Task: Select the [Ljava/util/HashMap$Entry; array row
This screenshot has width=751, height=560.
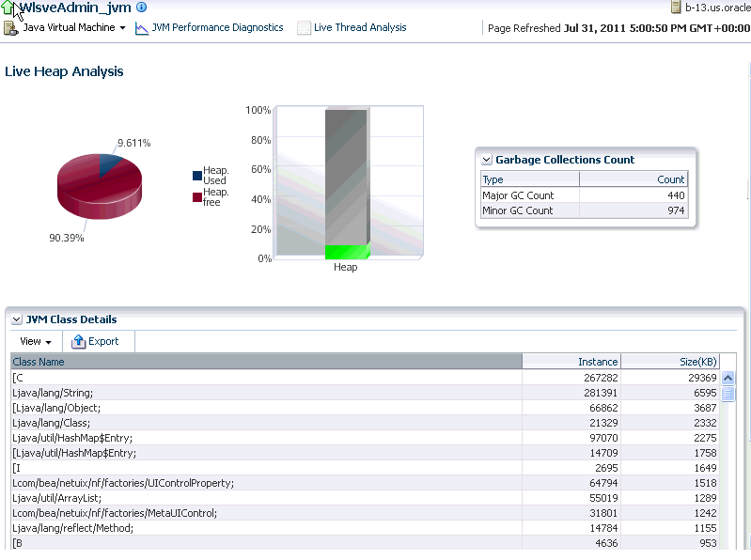Action: tap(365, 453)
